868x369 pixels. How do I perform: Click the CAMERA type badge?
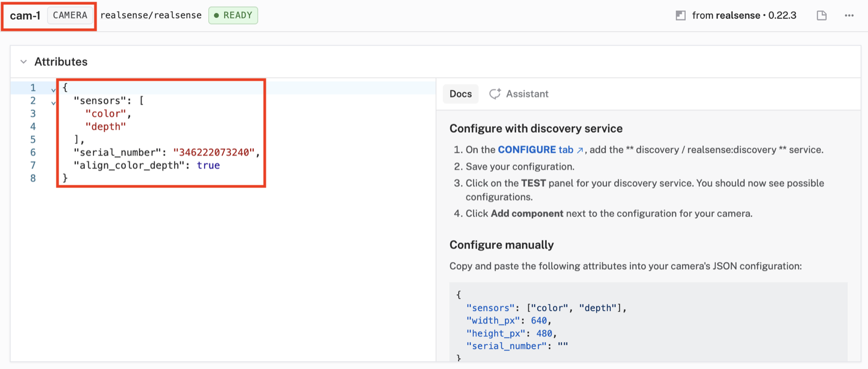[x=70, y=15]
